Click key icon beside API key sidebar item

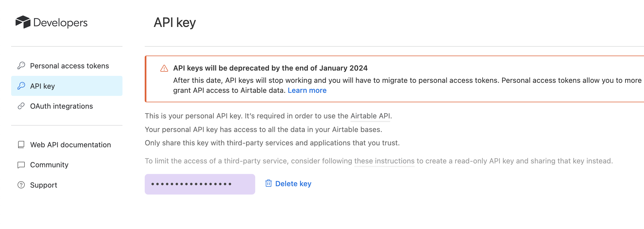coord(21,86)
